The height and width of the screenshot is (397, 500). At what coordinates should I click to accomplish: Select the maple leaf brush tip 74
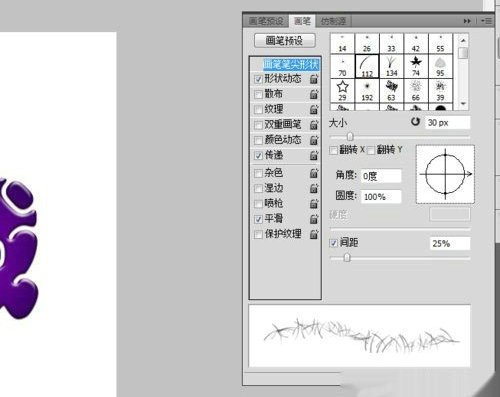pos(416,66)
